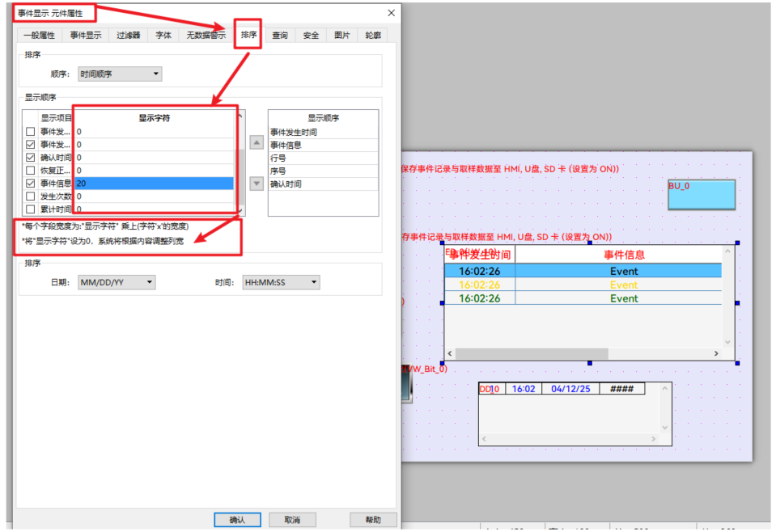776x532 pixels.
Task: Click the move-down arrow for display order
Action: pos(257,184)
